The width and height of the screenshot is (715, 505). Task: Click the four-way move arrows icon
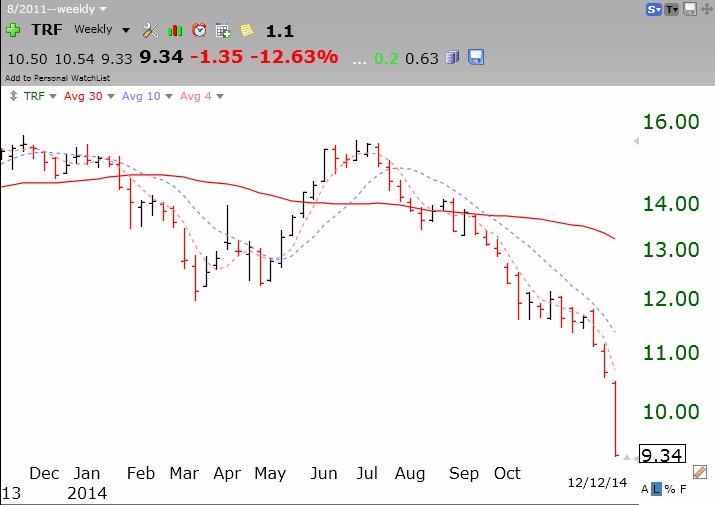[707, 9]
